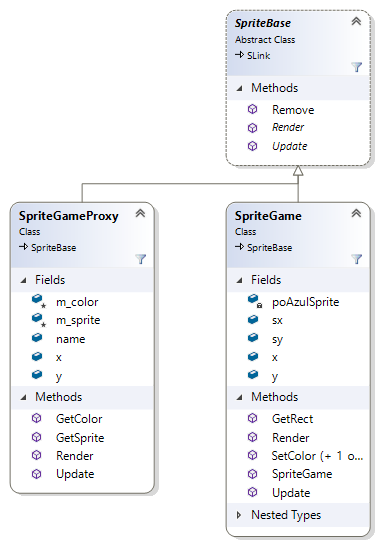Click the filter icon in SpriteGameProxy

pos(140,259)
